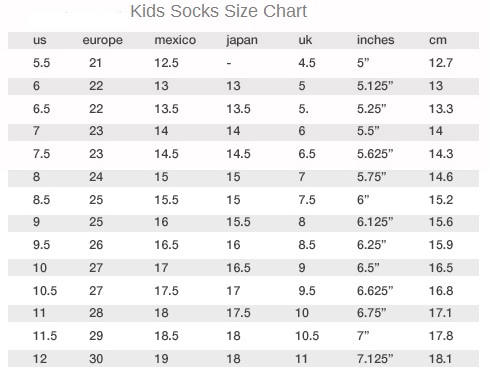Click europe size 30 cell
Viewport: 491px width, 379px height.
point(96,359)
